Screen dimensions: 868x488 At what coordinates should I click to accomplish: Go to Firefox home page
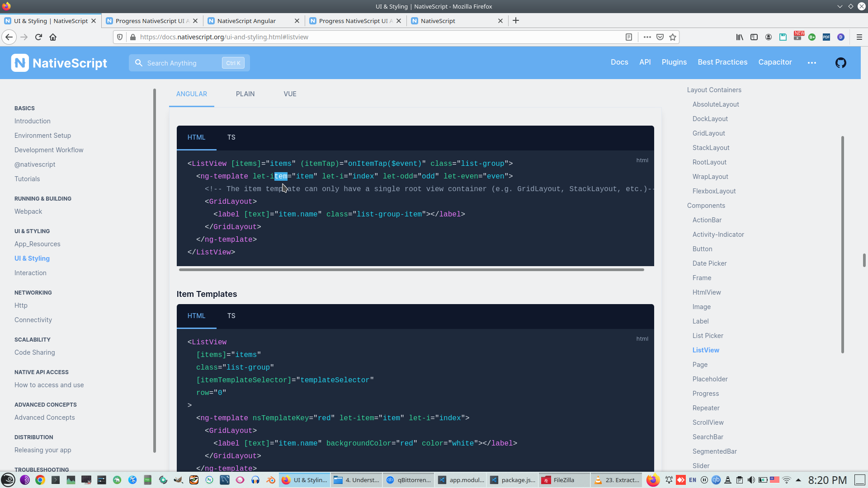(53, 37)
